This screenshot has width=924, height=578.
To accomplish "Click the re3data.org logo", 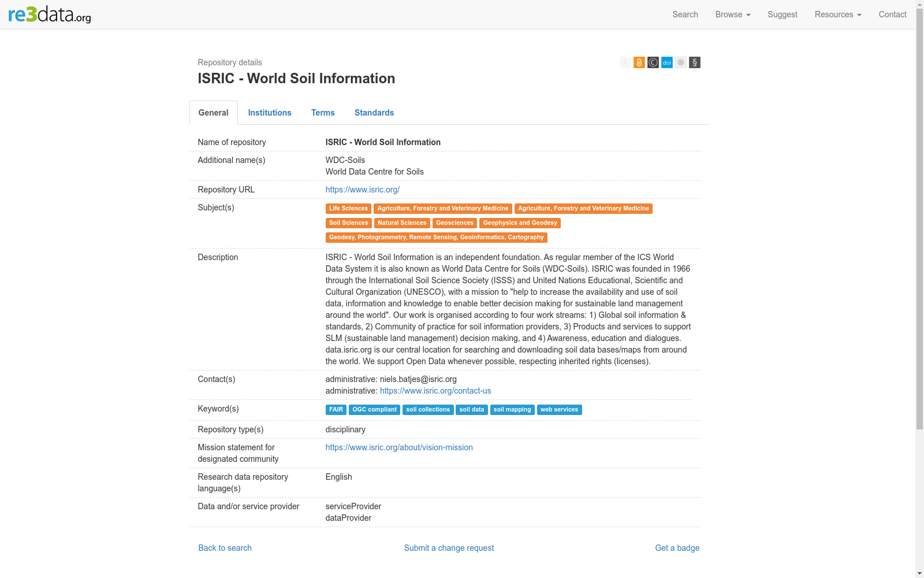I will pos(50,14).
